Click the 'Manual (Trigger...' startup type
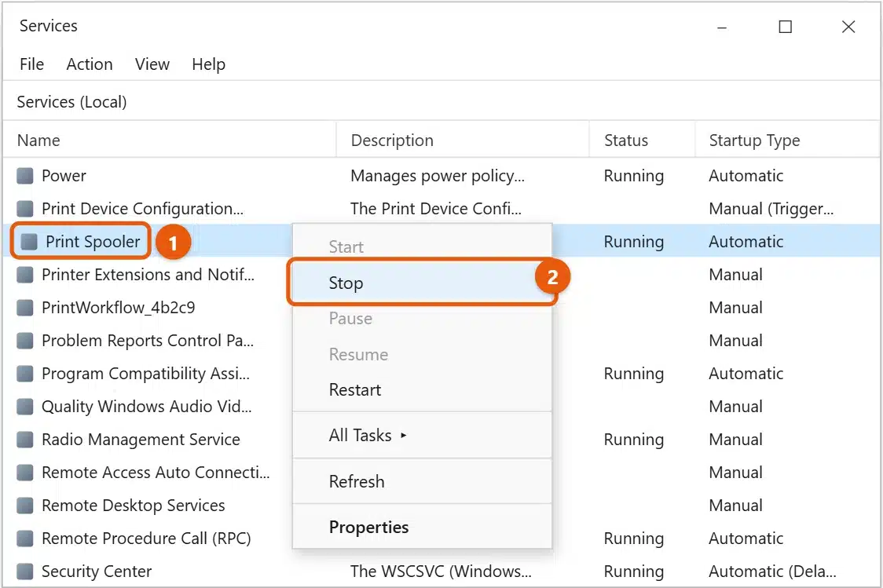883x588 pixels. click(x=771, y=209)
